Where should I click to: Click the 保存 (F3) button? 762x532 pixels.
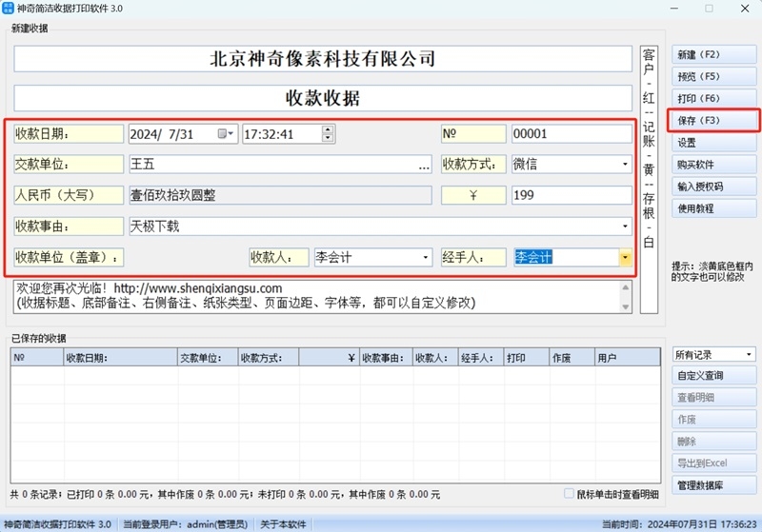coord(713,120)
